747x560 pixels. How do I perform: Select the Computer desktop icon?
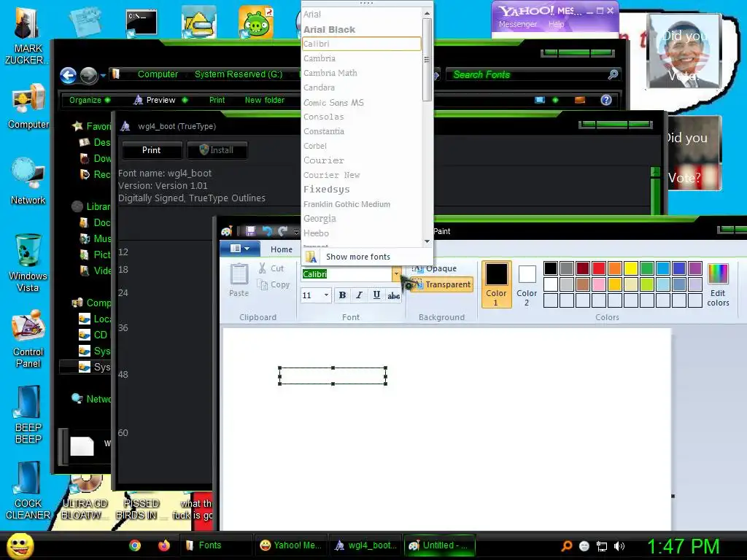coord(28,106)
